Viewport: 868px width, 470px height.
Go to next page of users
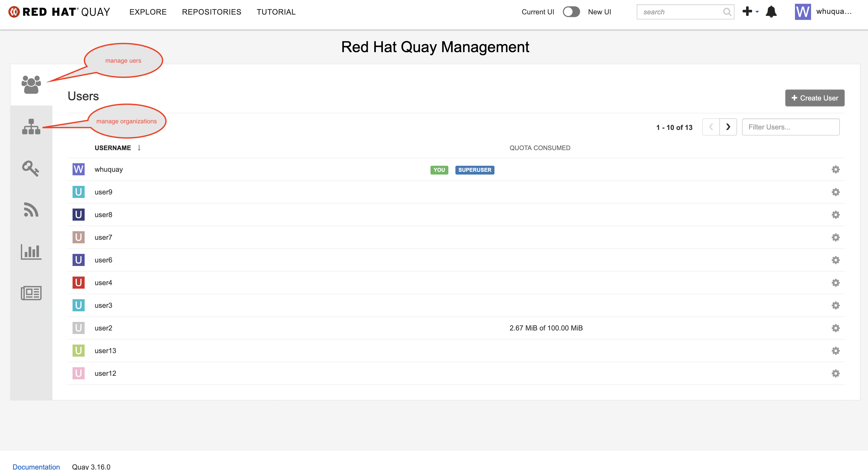[728, 127]
